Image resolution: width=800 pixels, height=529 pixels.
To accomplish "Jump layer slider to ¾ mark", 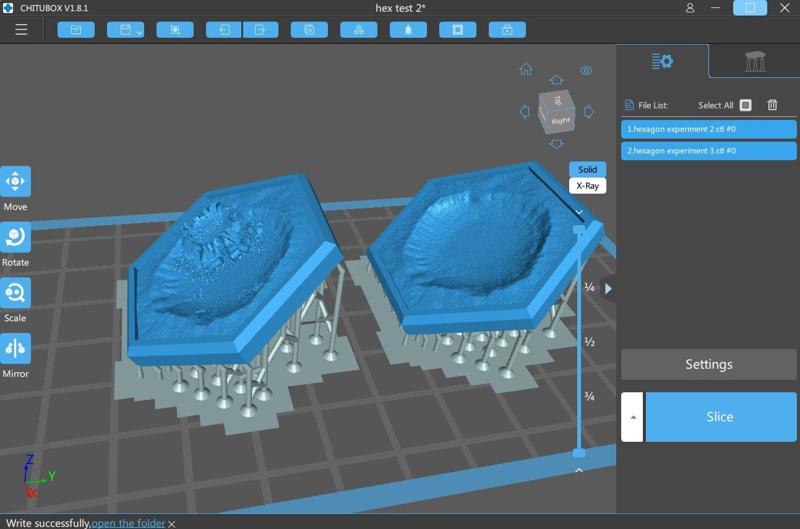I will click(589, 396).
